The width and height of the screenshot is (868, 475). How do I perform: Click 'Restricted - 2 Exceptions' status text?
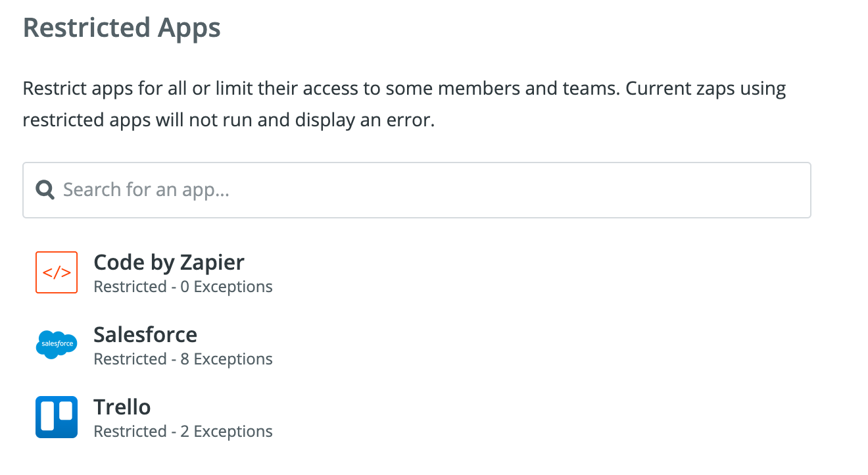[183, 432]
